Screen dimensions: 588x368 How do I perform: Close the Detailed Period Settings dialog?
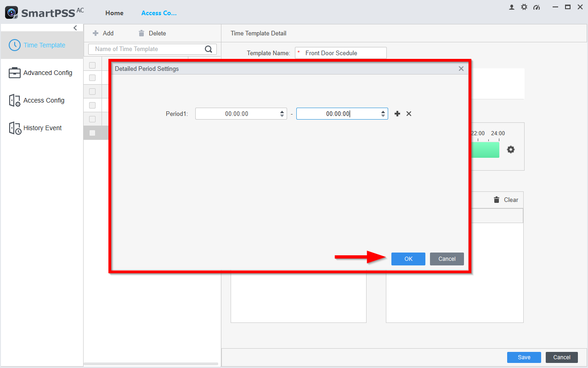click(461, 69)
